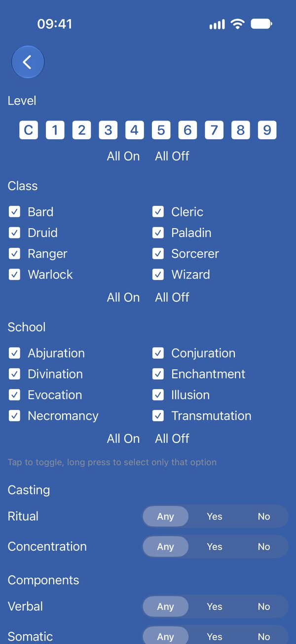Click All Off under School
The width and height of the screenshot is (296, 644).
pyautogui.click(x=172, y=439)
